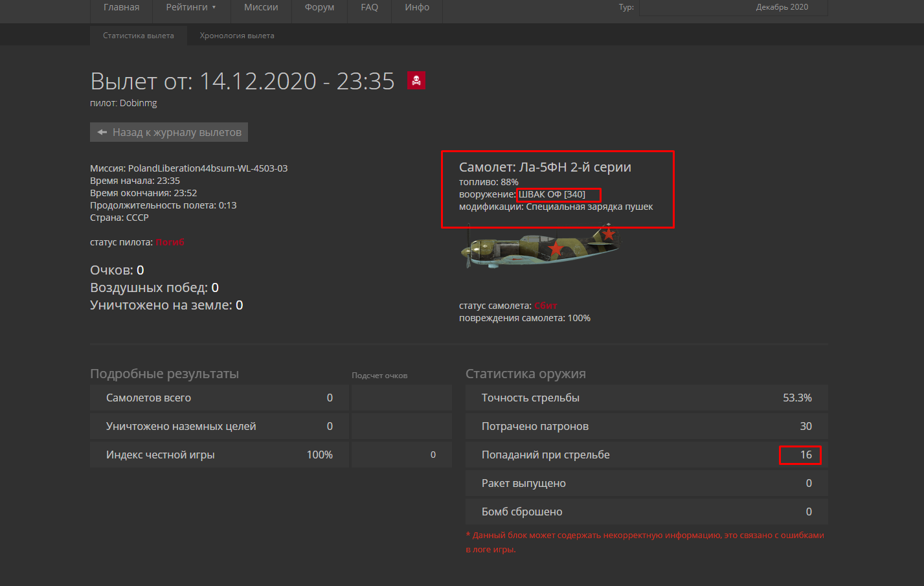Open the Инфо navigation item

[417, 7]
